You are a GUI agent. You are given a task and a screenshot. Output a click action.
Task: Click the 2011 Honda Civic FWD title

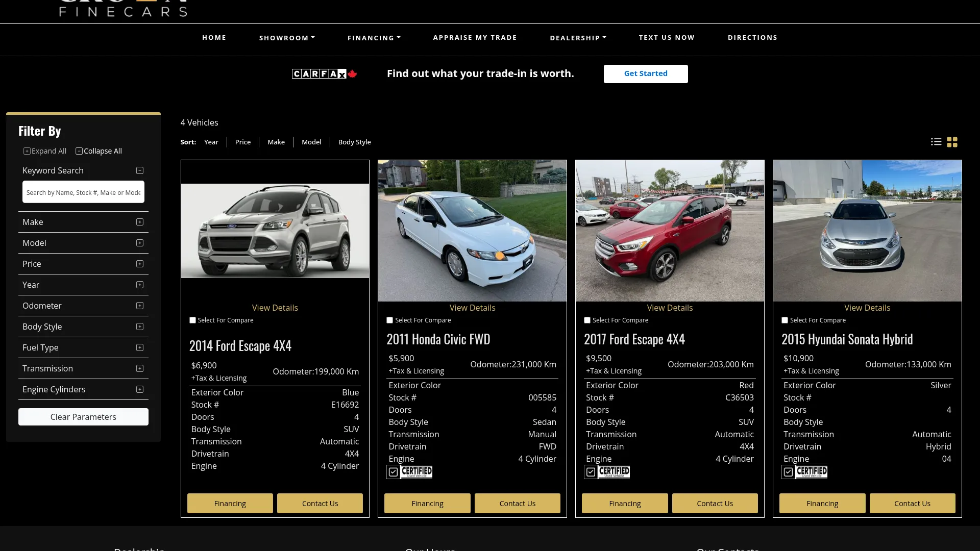point(438,340)
